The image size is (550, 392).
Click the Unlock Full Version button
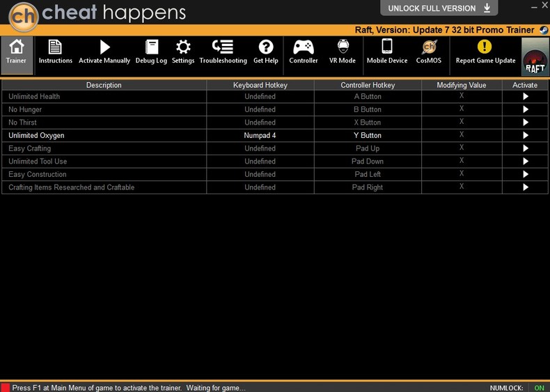(439, 8)
